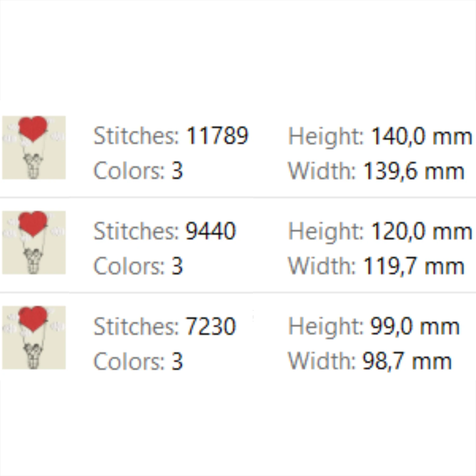Select the heart balloon thumbnail with 9440 stitches
The height and width of the screenshot is (476, 476).
34,242
